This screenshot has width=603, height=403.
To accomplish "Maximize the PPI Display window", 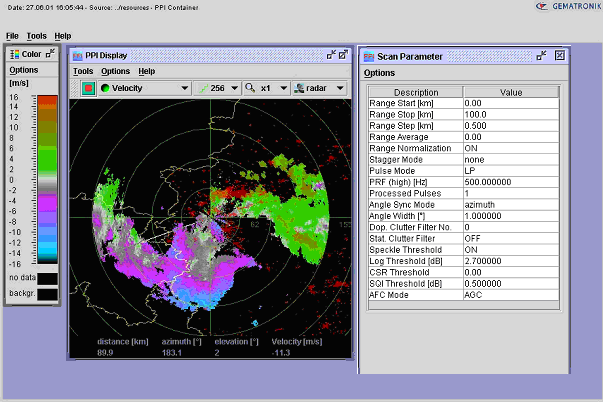I will [343, 55].
